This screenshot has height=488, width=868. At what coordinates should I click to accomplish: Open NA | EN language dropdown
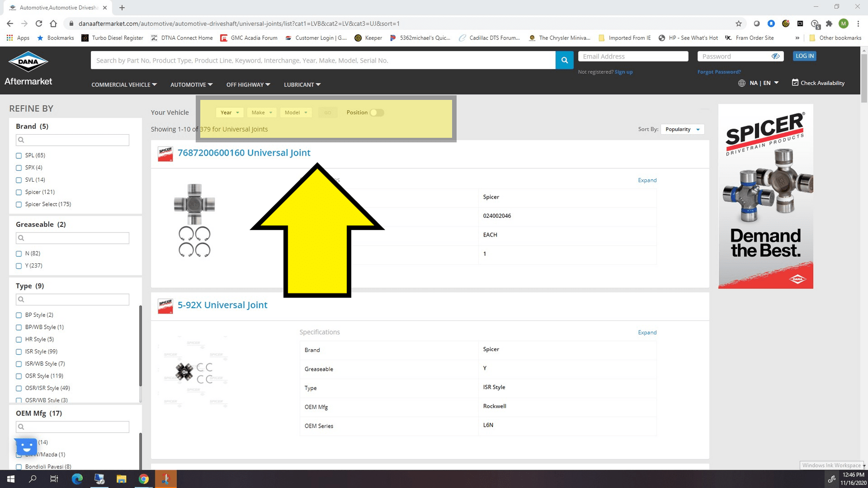click(x=764, y=83)
